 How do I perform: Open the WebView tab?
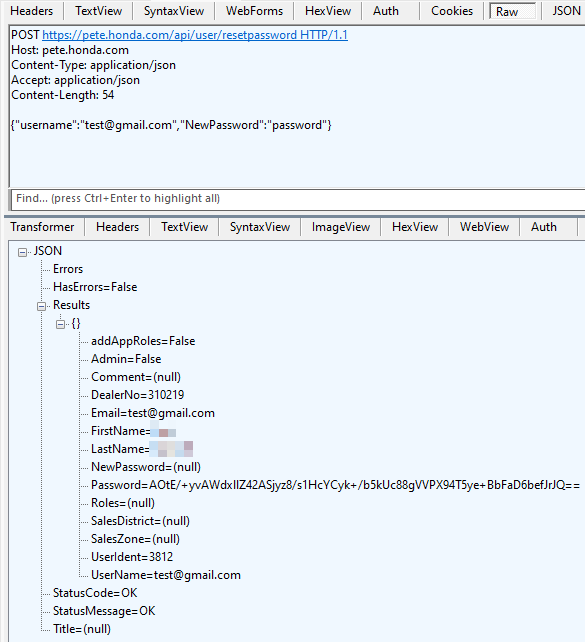point(484,227)
